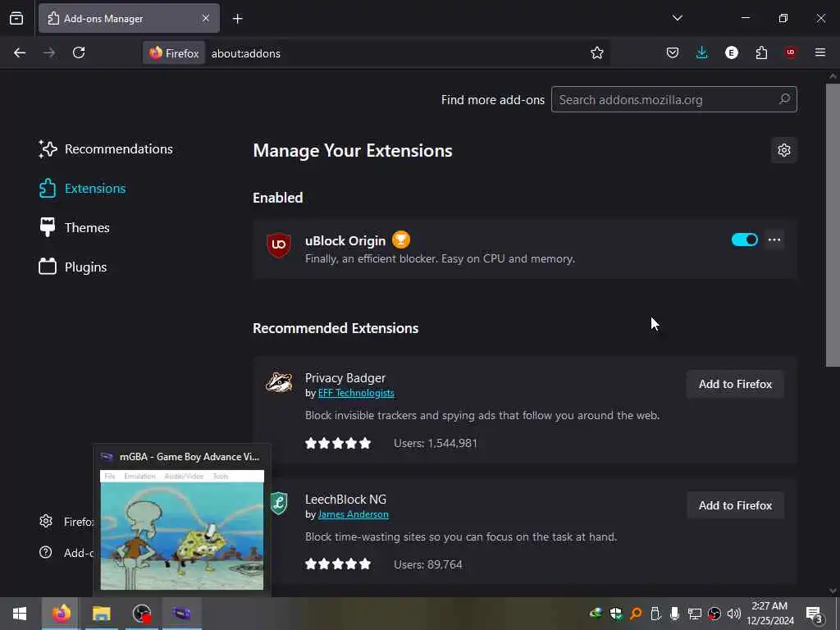Screen dimensions: 840x630
Task: Open the uBlock Origin more options menu
Action: point(774,240)
